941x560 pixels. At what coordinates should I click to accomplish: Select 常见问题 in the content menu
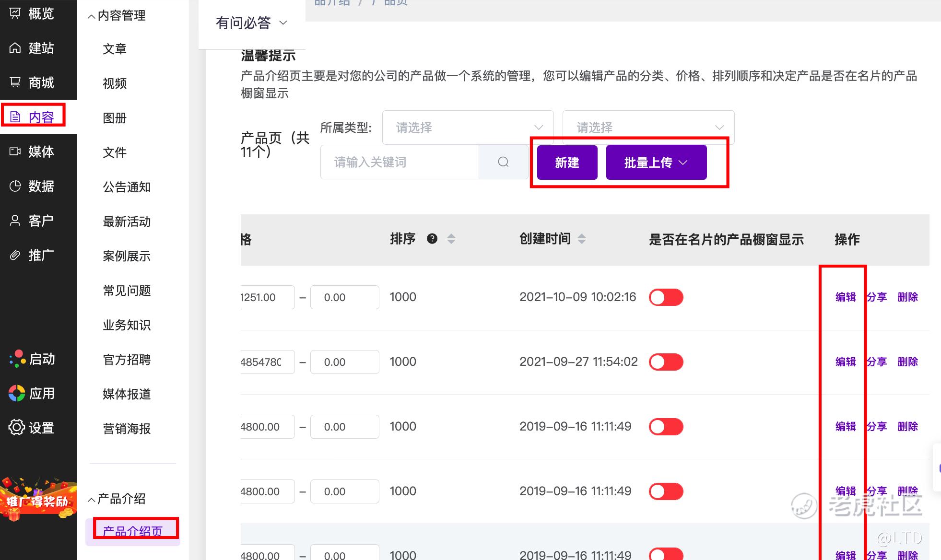pos(127,291)
